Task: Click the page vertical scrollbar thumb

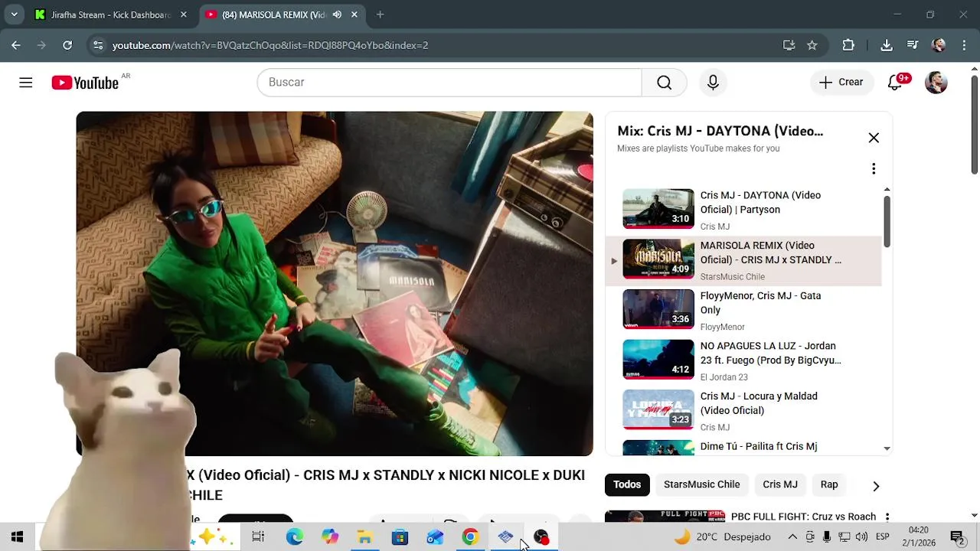Action: pos(975,125)
